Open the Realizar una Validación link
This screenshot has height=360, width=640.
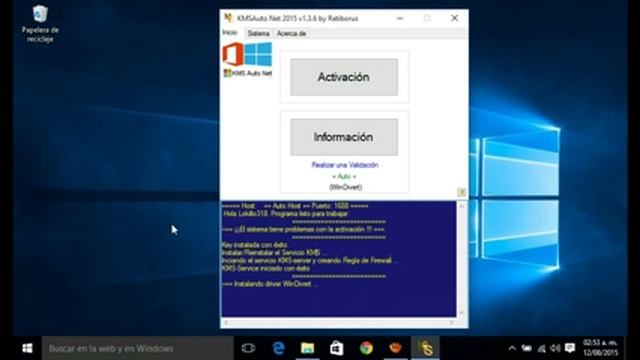click(x=345, y=165)
